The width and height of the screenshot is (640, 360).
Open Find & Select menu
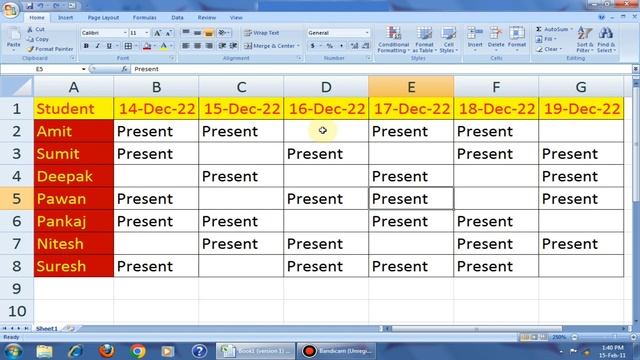(x=606, y=40)
